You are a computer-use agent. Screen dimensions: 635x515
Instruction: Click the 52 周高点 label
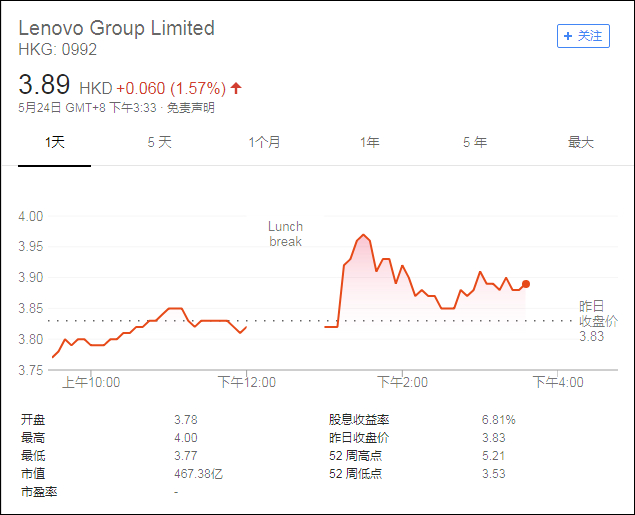point(356,455)
